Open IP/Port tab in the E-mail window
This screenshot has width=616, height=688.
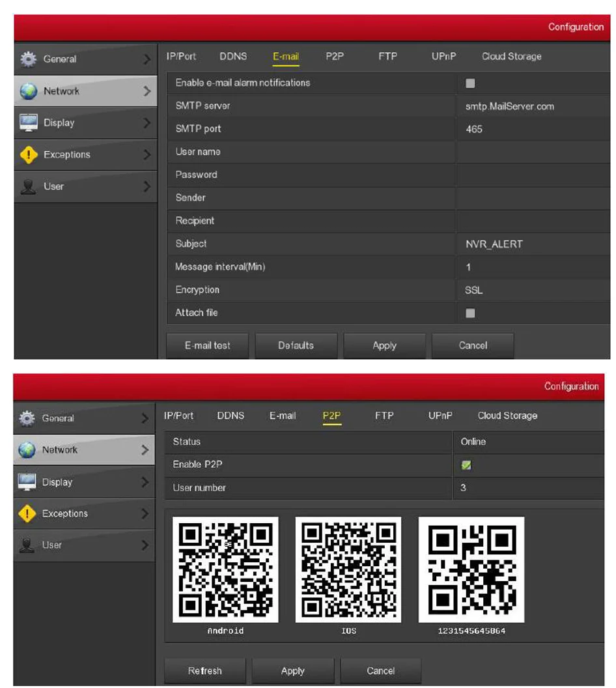tap(181, 56)
